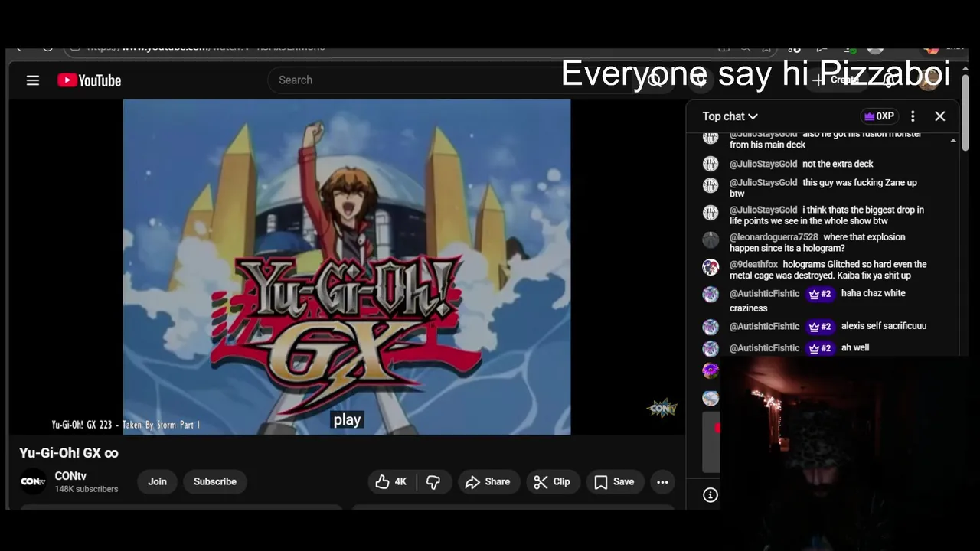
Task: Open the chat info circle icon
Action: 710,495
